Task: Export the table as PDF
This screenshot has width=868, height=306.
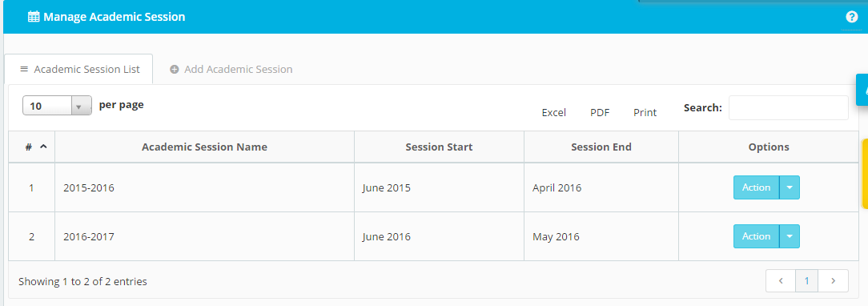Action: coord(600,112)
